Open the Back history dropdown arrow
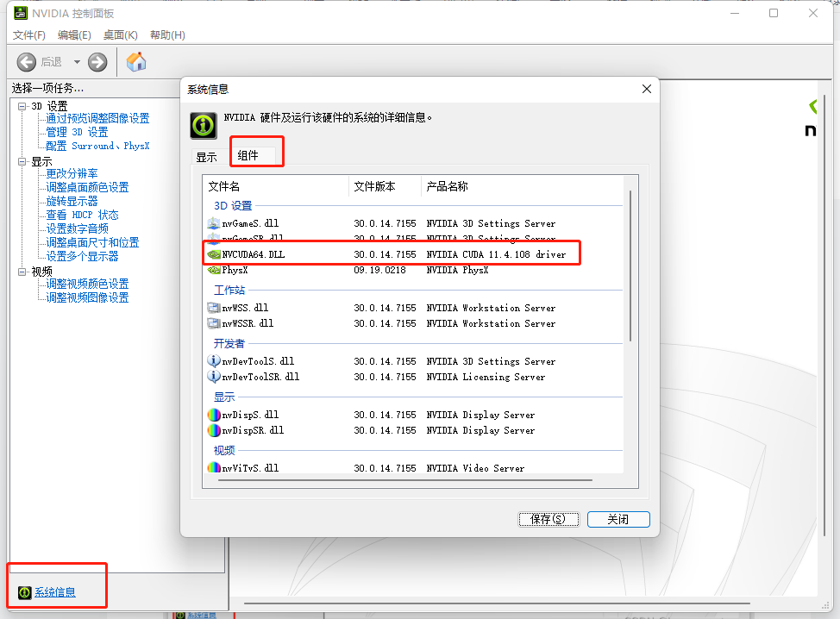The width and height of the screenshot is (840, 619). tap(77, 62)
